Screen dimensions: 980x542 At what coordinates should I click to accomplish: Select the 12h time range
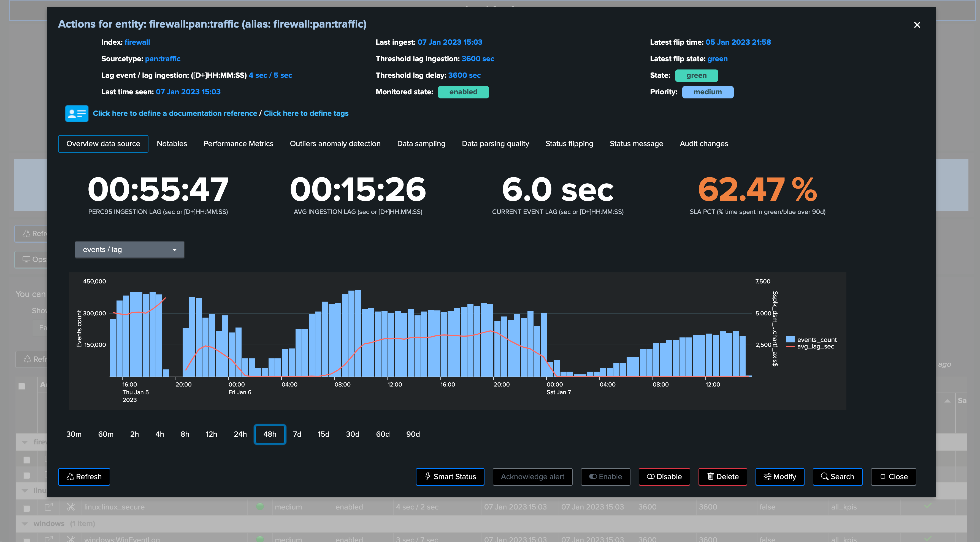click(211, 434)
